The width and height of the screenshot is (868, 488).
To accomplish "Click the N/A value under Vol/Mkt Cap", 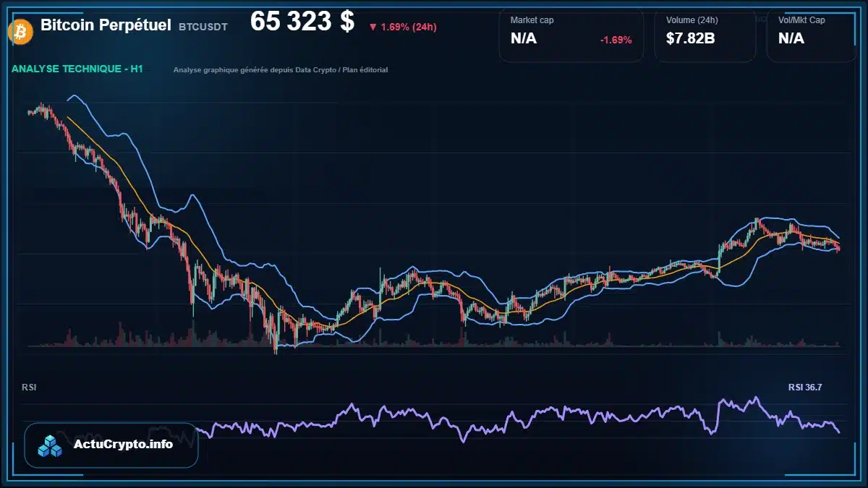I will point(791,38).
